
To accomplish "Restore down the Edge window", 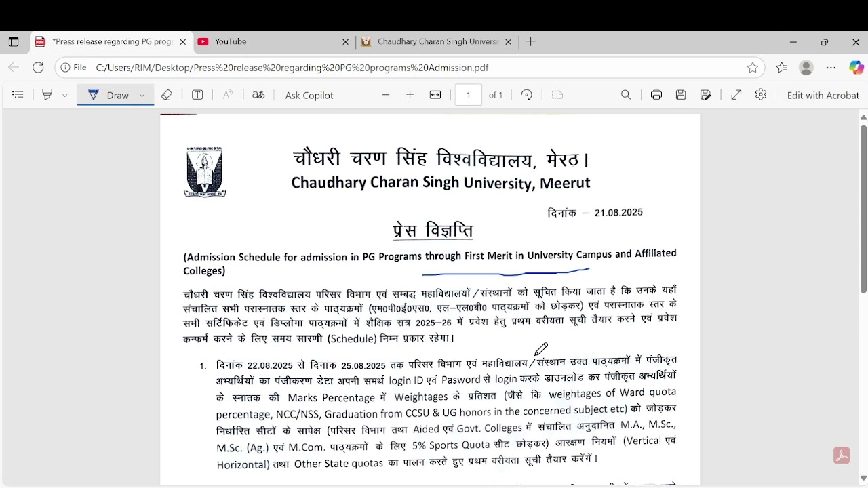I will point(825,42).
